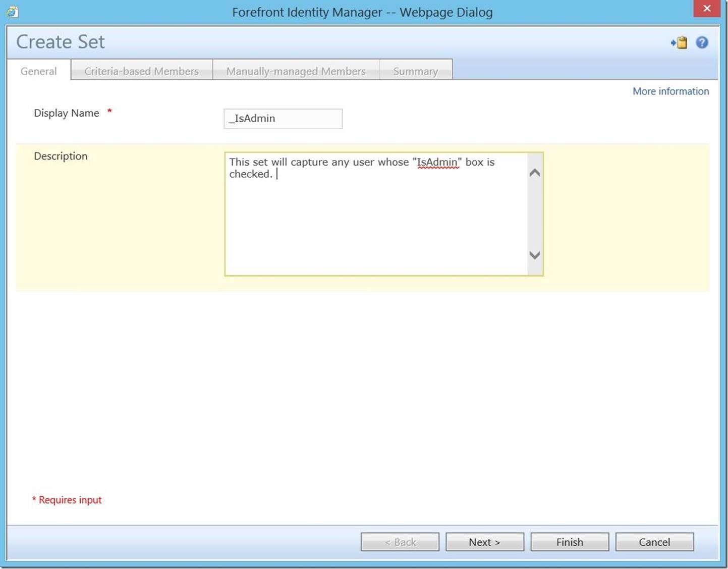The image size is (728, 569).
Task: Click the Description scroll up arrow
Action: point(535,173)
